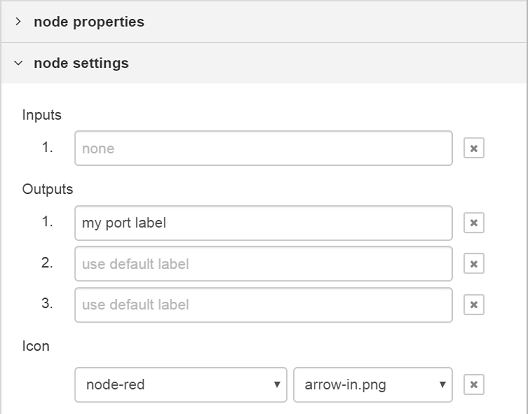Collapse the node settings section header
Viewport: 528px width, 414px height.
click(264, 63)
